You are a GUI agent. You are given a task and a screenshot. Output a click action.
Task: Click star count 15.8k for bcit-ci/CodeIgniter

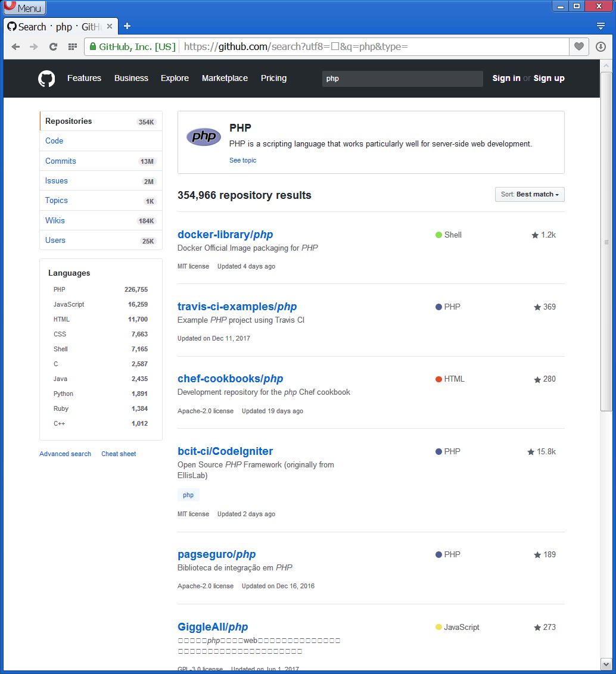click(x=542, y=452)
